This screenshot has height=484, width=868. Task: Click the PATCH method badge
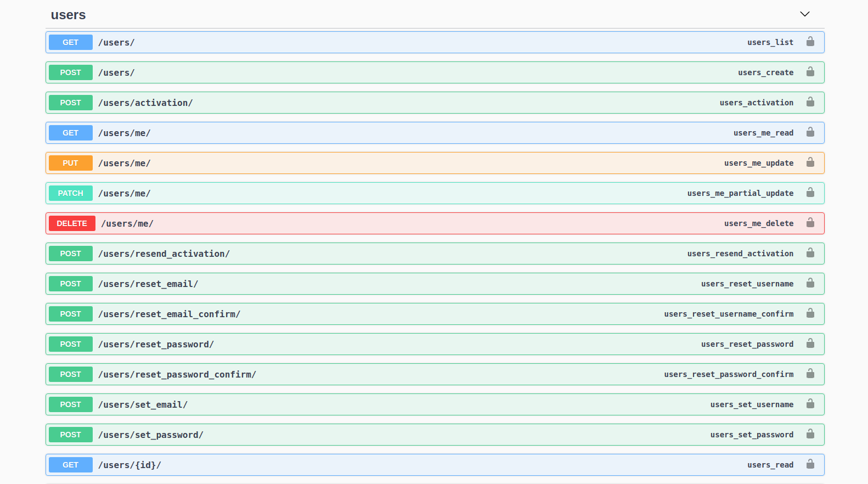click(x=71, y=193)
